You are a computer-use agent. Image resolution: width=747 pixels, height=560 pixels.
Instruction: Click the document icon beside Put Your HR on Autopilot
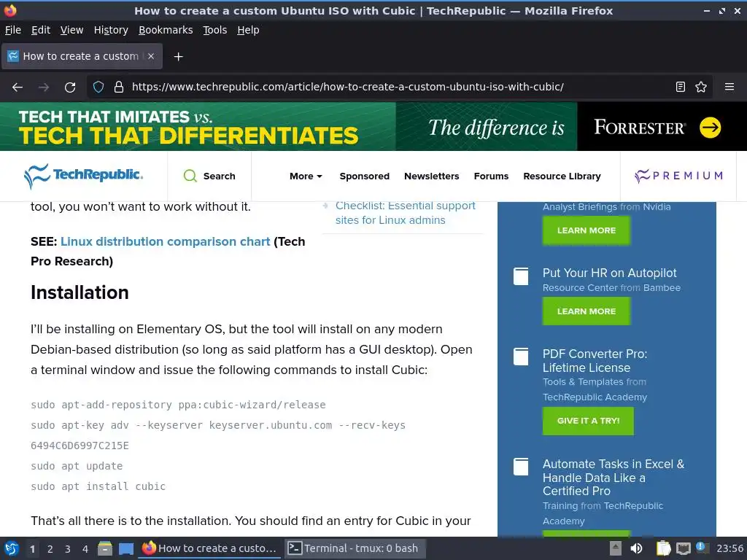click(x=521, y=276)
